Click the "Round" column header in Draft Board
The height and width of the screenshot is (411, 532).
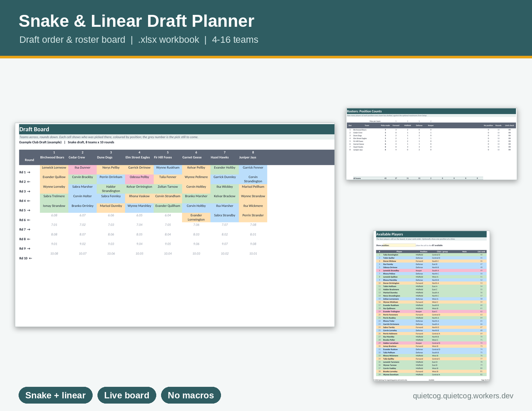(x=29, y=160)
